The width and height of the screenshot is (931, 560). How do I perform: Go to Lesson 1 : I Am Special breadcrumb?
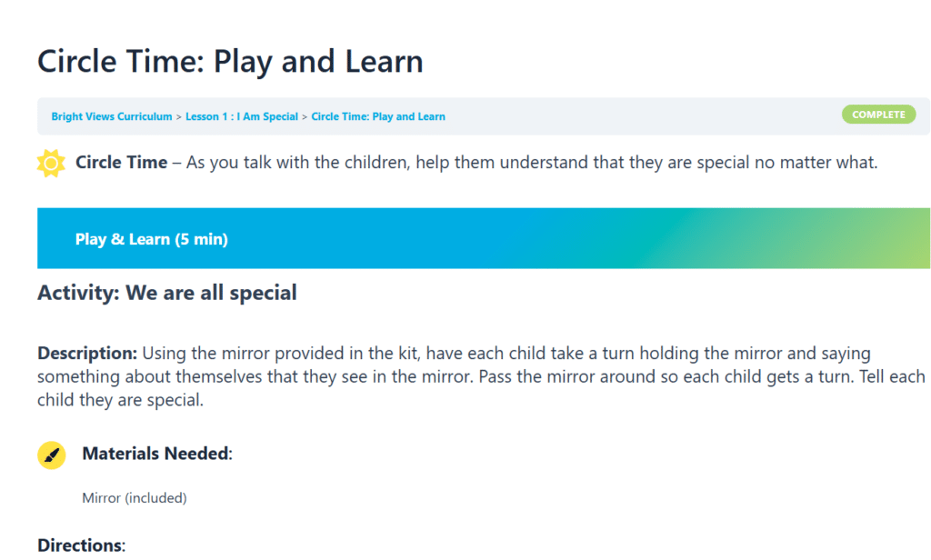pos(242,116)
